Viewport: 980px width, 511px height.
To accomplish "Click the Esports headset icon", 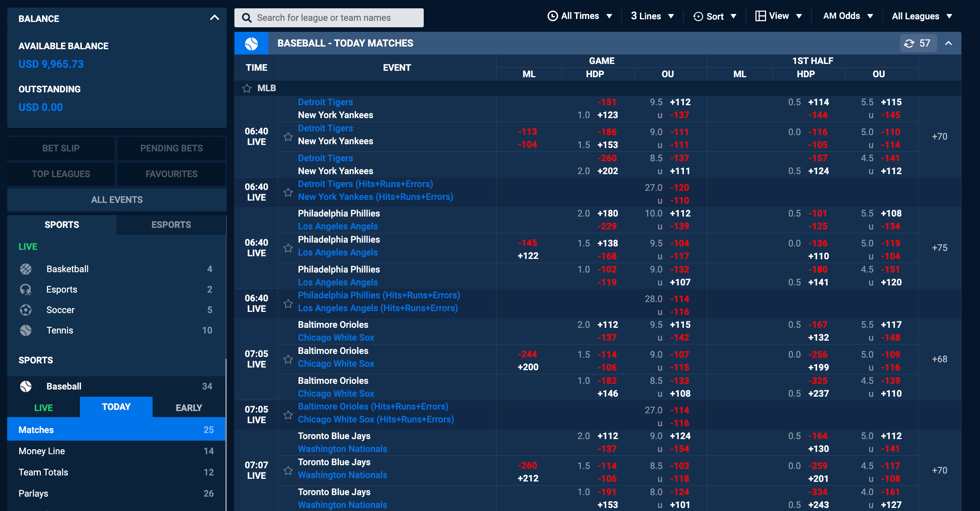I will [x=26, y=290].
